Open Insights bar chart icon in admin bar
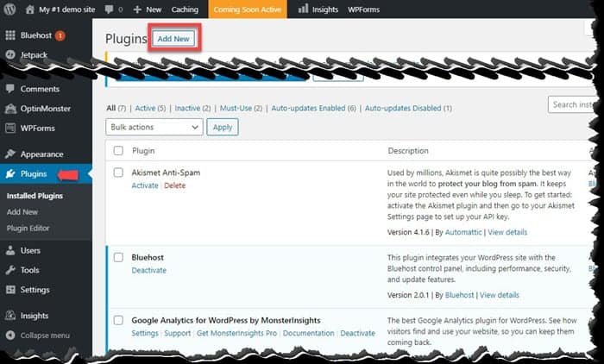 click(303, 9)
